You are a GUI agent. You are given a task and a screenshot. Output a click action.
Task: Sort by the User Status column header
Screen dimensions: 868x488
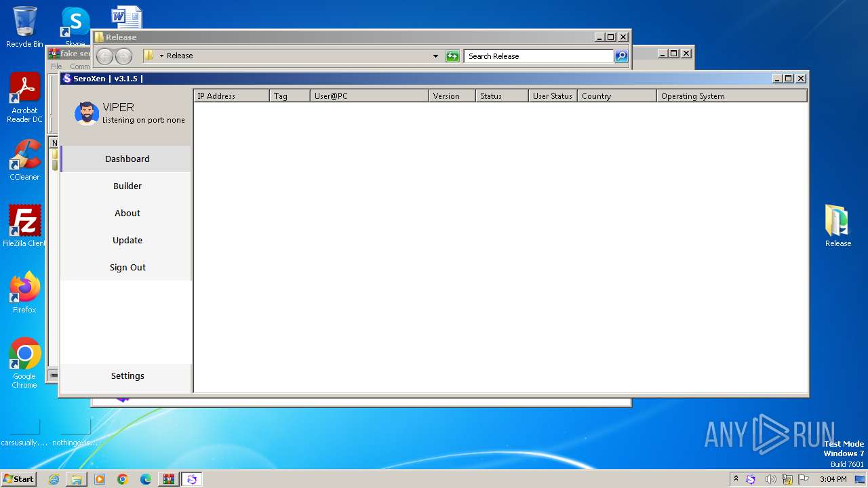click(x=553, y=96)
